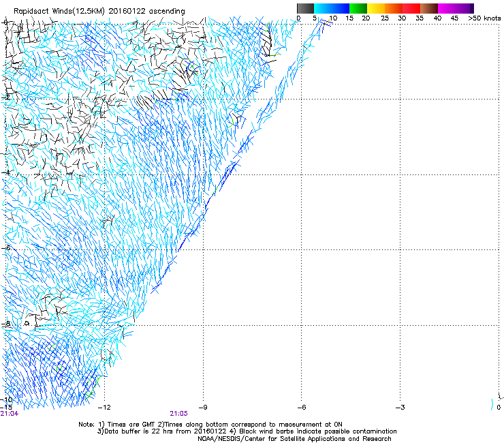This screenshot has width=504, height=443.
Task: Click the gray 0-5 knots color swatch
Action: [305, 8]
